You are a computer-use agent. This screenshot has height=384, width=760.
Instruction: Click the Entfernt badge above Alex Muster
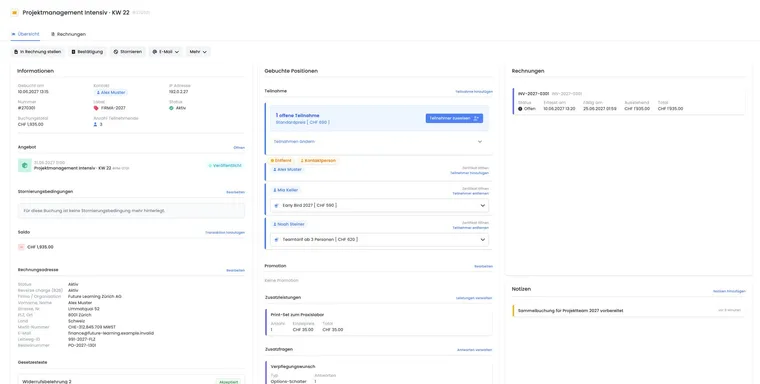(x=281, y=160)
